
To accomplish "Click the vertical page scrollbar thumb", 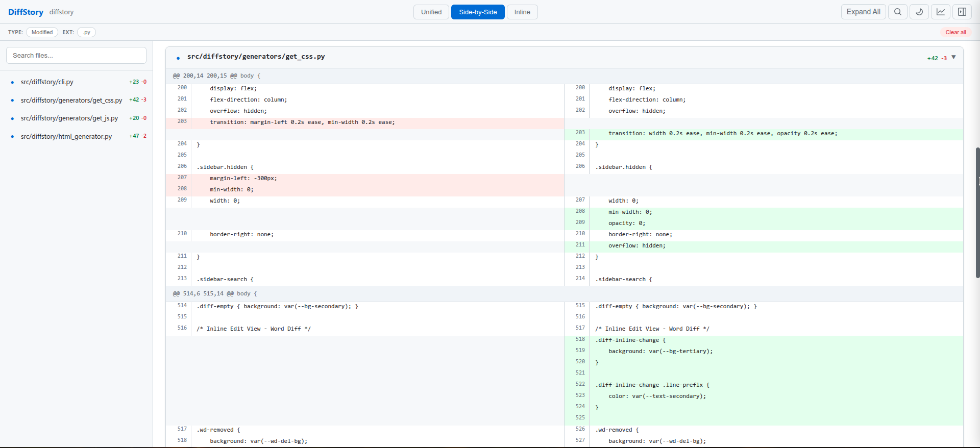I will pos(977,213).
